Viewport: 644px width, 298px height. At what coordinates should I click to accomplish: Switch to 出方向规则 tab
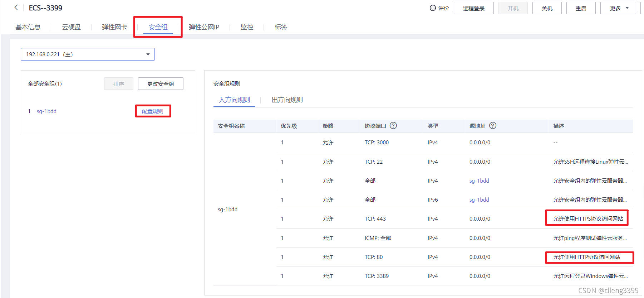287,100
